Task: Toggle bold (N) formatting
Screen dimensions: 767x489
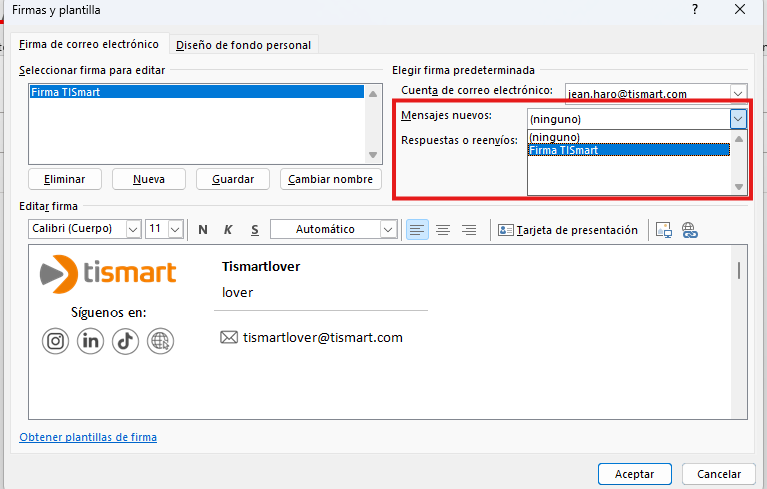Action: tap(203, 229)
